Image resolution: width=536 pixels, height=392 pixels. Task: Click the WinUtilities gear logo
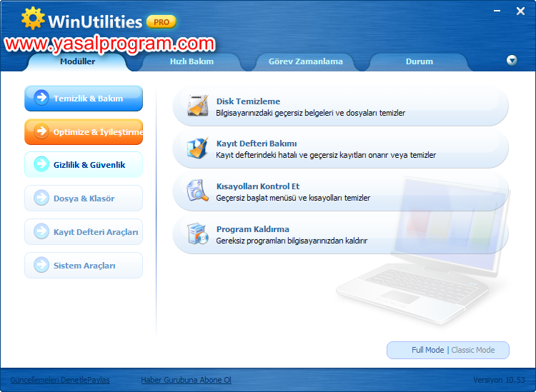pyautogui.click(x=34, y=19)
